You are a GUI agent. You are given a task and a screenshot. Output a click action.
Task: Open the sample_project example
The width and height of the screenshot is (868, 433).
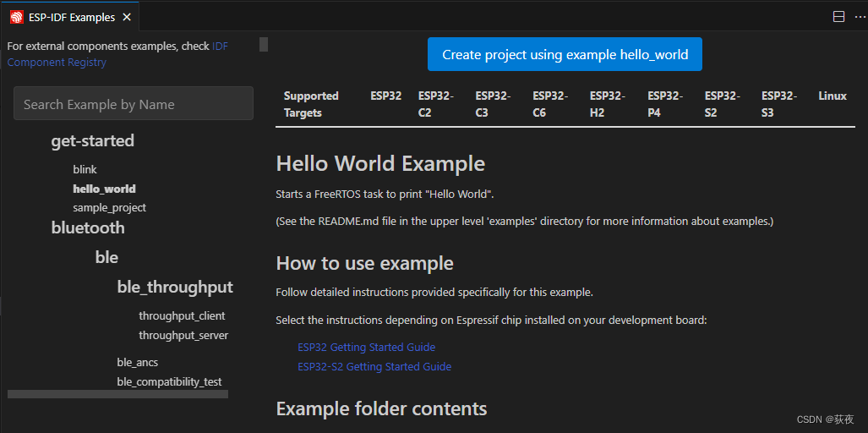(109, 207)
